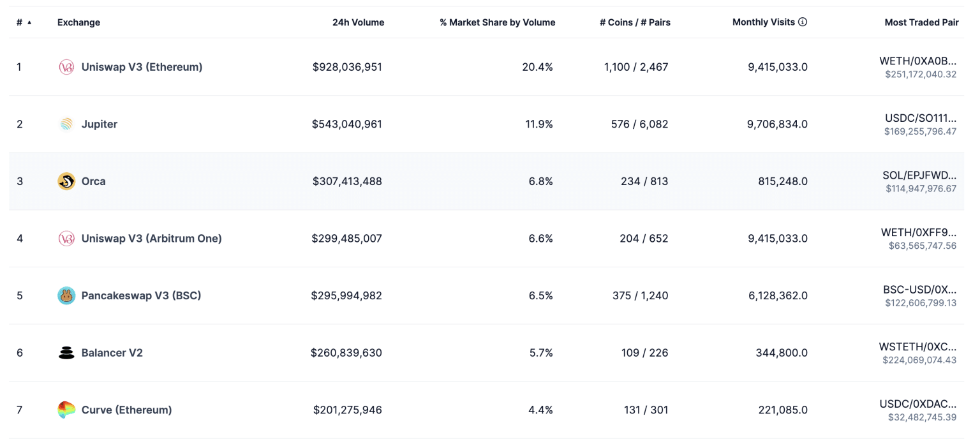The image size is (980, 446).
Task: Click the Monthly Visits info icon
Action: tap(803, 22)
